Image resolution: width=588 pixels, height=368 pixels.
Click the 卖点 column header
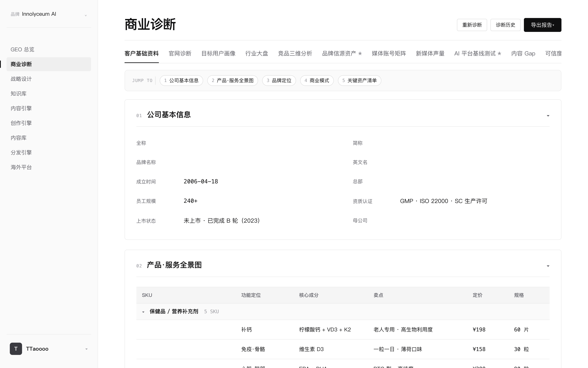tap(378, 295)
